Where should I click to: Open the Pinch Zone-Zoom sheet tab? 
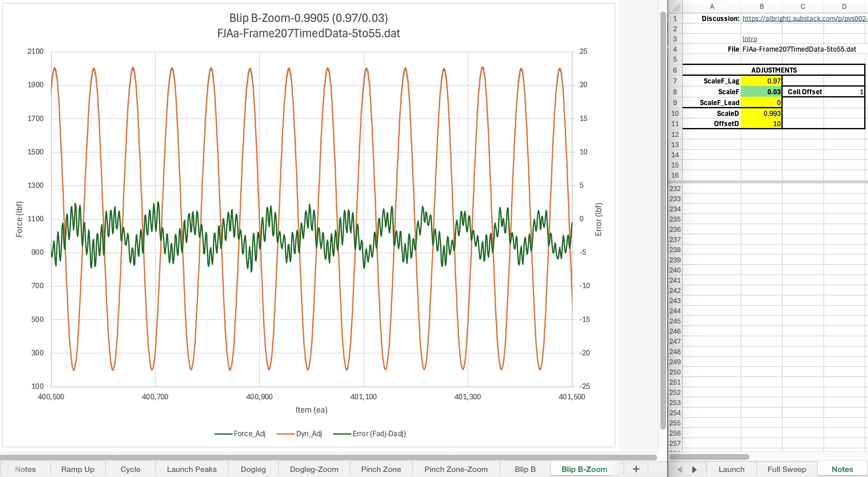coord(456,469)
